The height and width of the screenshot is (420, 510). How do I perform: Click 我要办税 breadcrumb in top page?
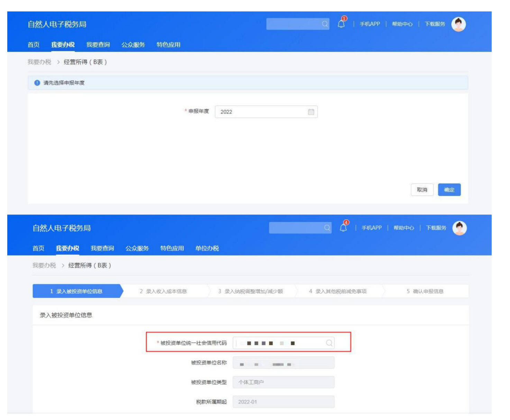coord(39,62)
